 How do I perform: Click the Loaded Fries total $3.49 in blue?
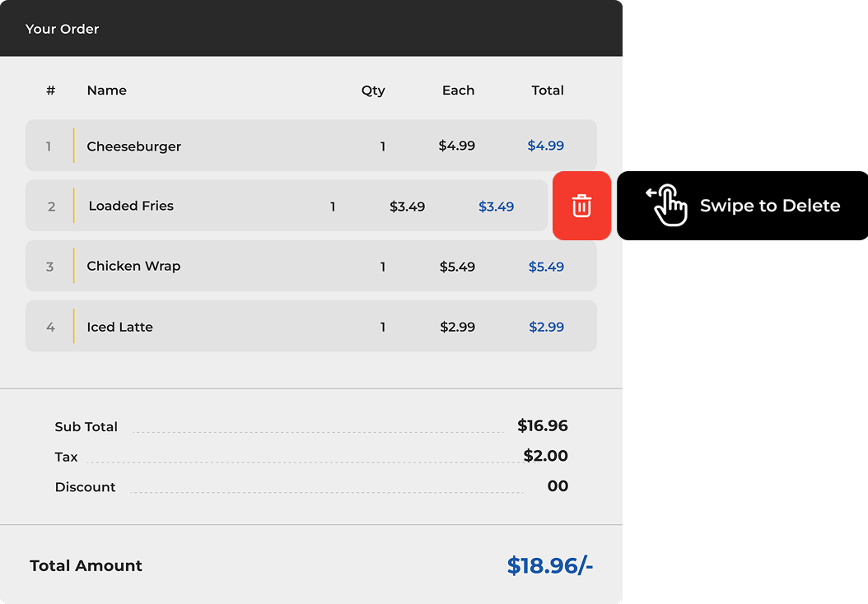[x=496, y=207]
